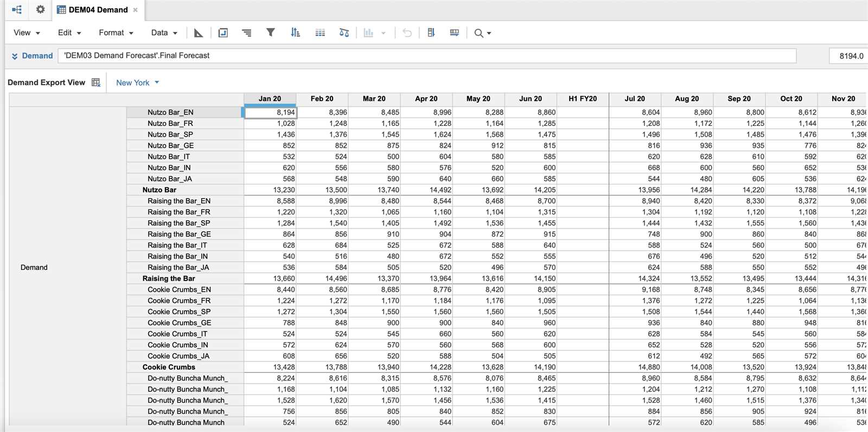This screenshot has width=868, height=432.
Task: Select the Cookie Crumbs_EN Jul 20 cell 9,168
Action: click(x=635, y=289)
